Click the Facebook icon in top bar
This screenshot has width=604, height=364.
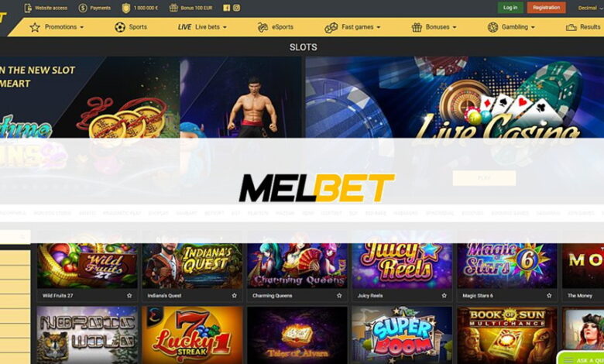pos(226,8)
